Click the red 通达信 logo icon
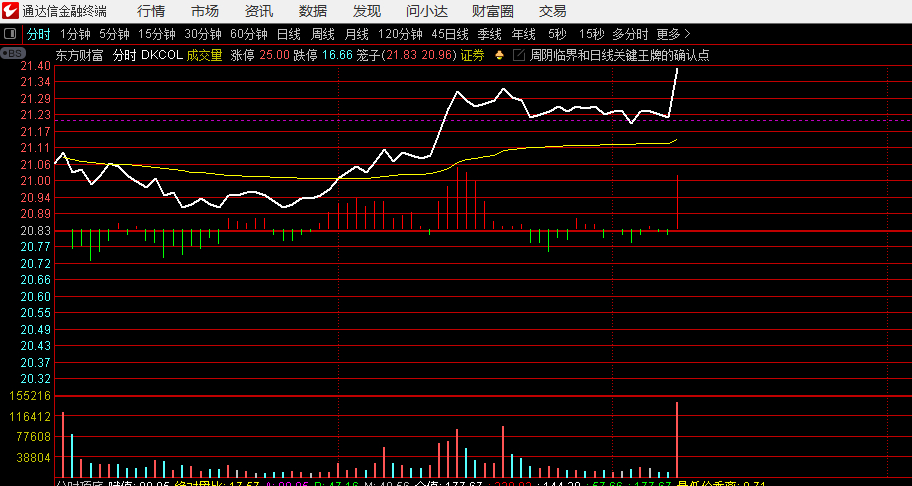 10,10
